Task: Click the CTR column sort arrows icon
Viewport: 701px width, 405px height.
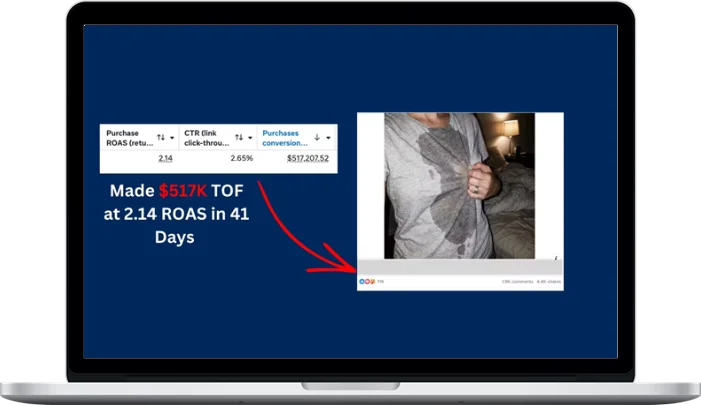Action: coord(238,137)
